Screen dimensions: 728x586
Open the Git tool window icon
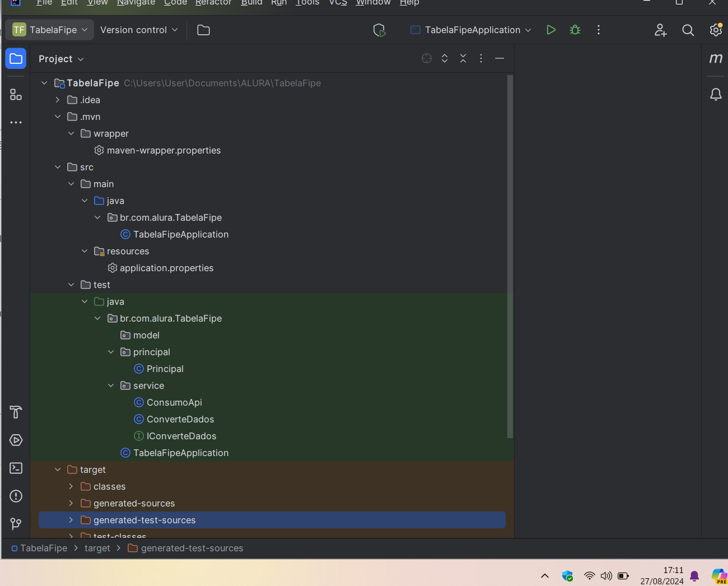click(16, 524)
